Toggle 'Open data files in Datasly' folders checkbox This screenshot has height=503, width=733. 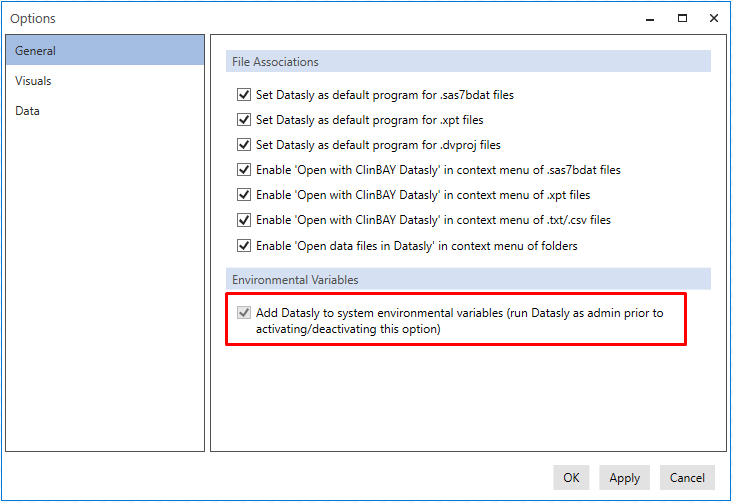pyautogui.click(x=244, y=245)
